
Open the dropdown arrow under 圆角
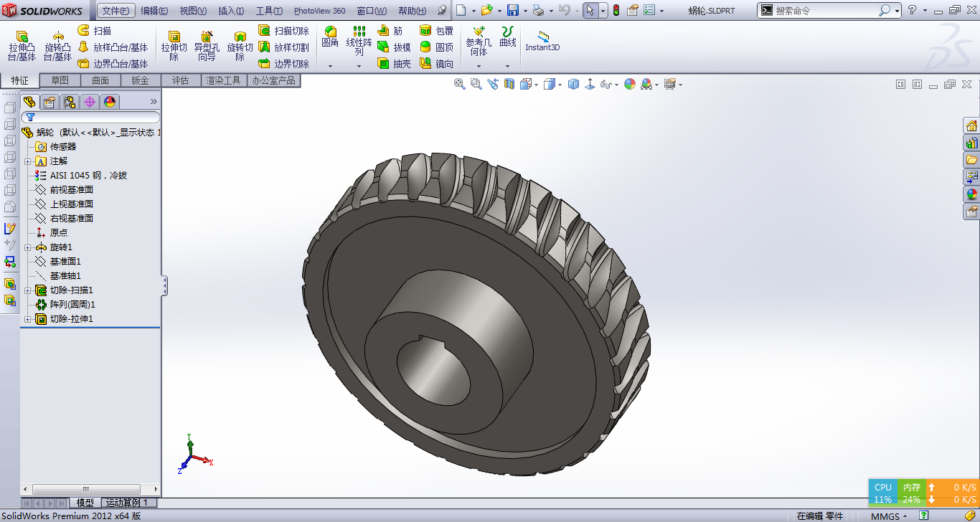pyautogui.click(x=330, y=66)
